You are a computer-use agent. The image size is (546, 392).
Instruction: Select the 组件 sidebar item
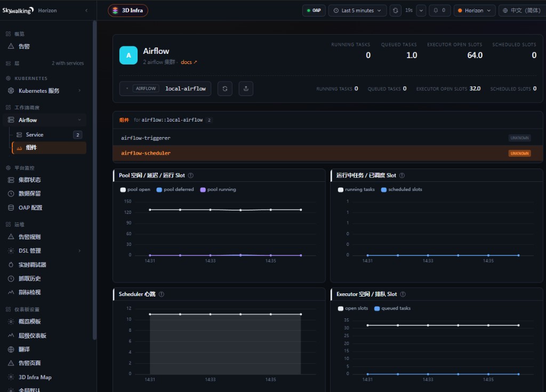tap(49, 148)
